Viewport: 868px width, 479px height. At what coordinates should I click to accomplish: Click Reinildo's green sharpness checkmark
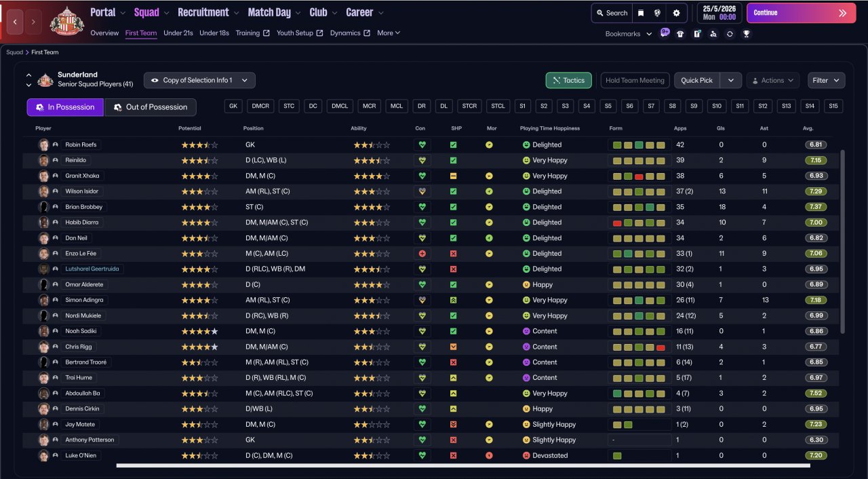click(x=453, y=160)
